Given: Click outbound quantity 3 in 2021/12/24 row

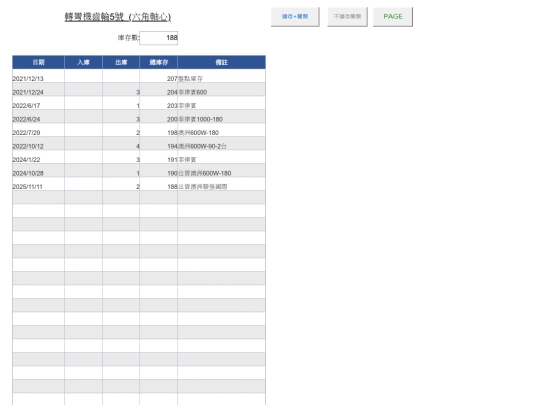Looking at the screenshot, I should [121, 90].
